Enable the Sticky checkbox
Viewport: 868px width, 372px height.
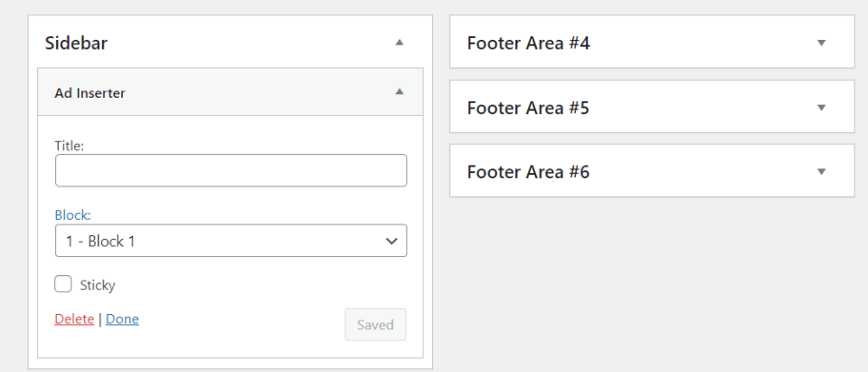pos(63,284)
